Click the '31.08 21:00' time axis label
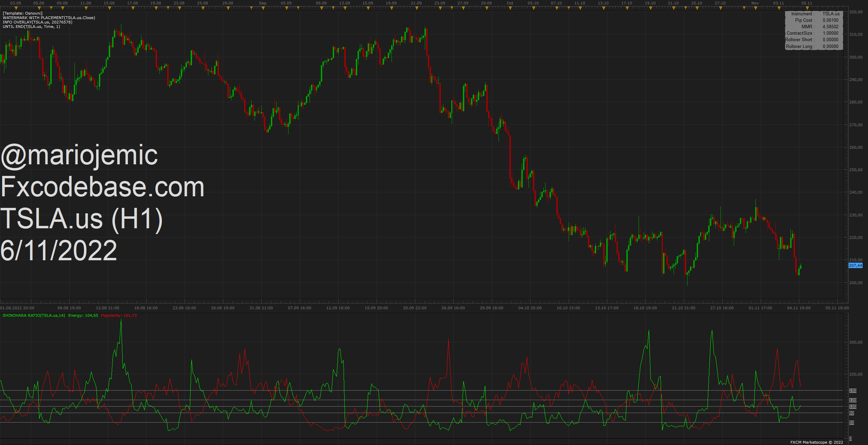The height and width of the screenshot is (445, 868). [261, 308]
